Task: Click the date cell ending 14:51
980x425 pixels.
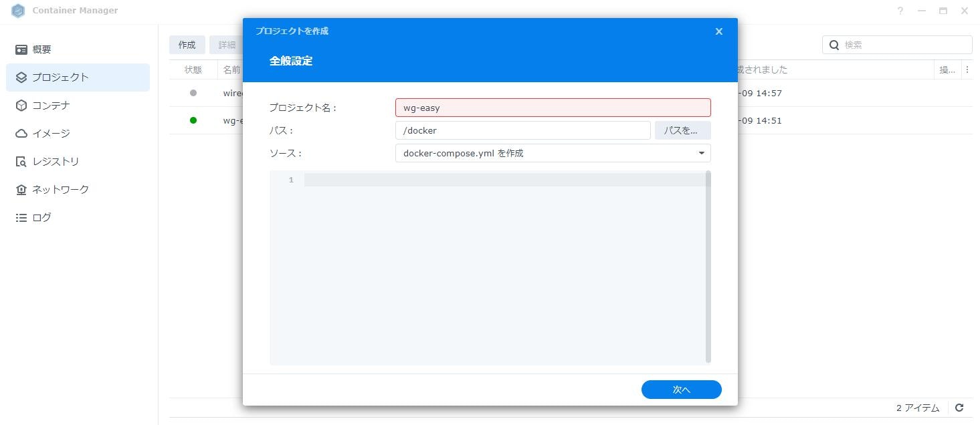Action: click(x=759, y=120)
